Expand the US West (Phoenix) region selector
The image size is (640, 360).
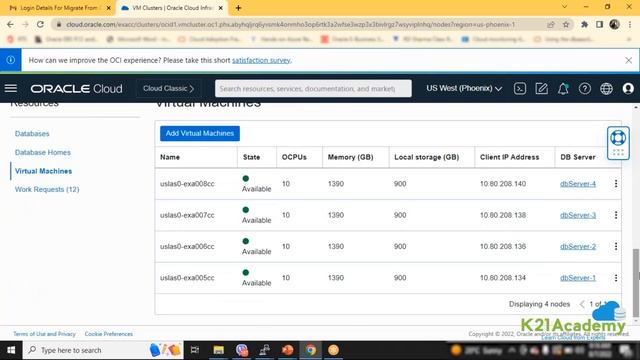(x=464, y=88)
